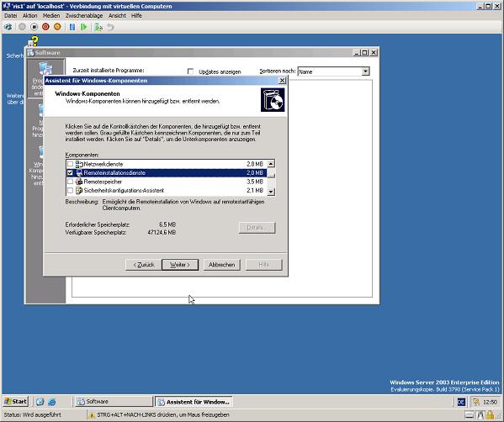Click the greyed-out Start VM toolbar icon

(x=22, y=27)
